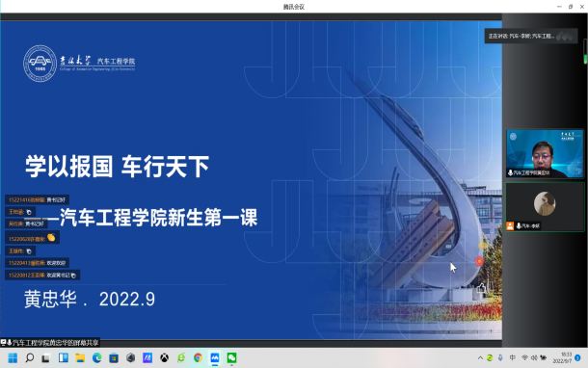Open clock and date flyout
This screenshot has height=368, width=588.
click(x=562, y=357)
